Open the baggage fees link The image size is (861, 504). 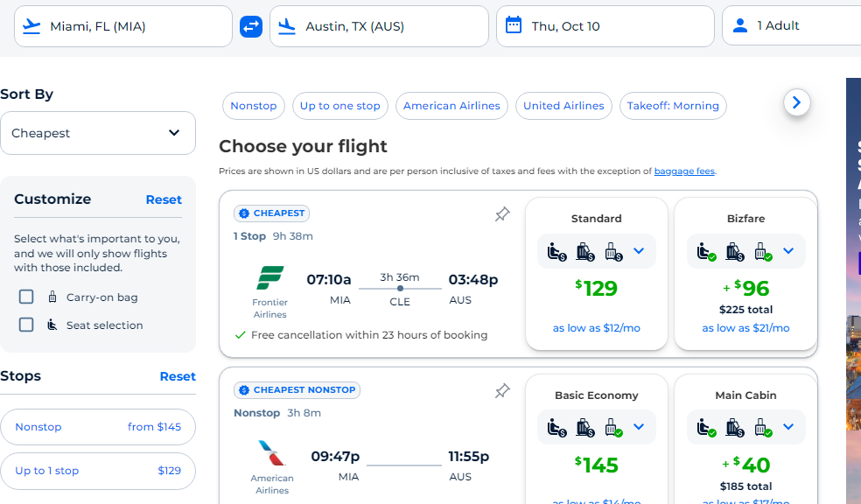(684, 171)
